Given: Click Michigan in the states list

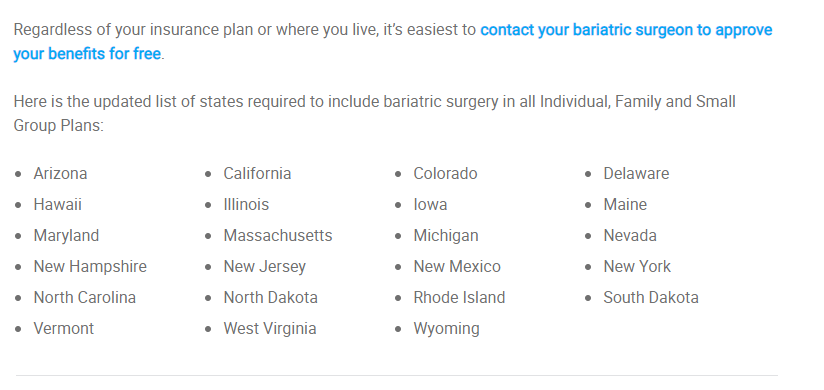Looking at the screenshot, I should 446,235.
